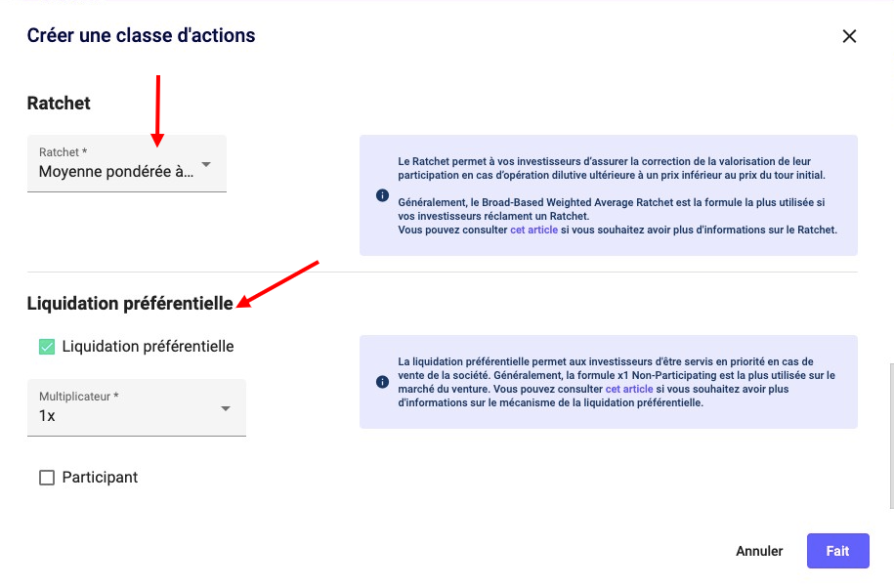Open the cet article link about Ratchet
Screen dimensions: 894x588
(533, 231)
